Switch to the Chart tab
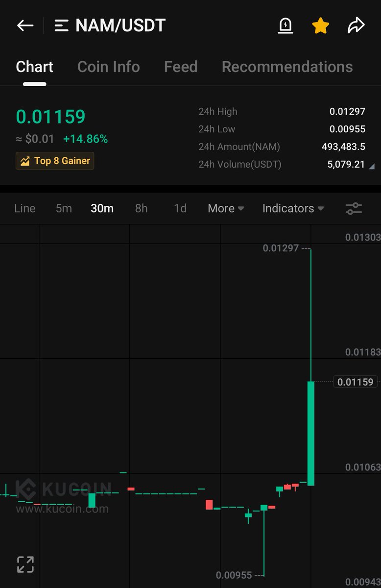 point(34,67)
